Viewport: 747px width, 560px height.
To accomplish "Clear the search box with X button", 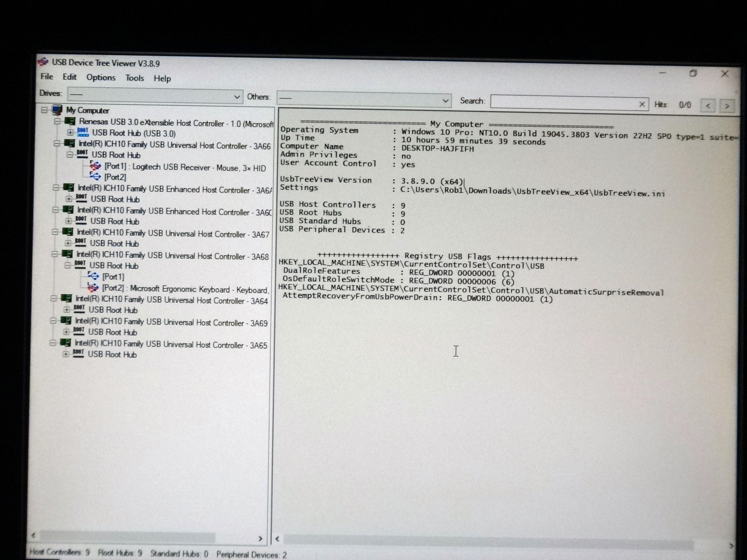I will [x=642, y=104].
